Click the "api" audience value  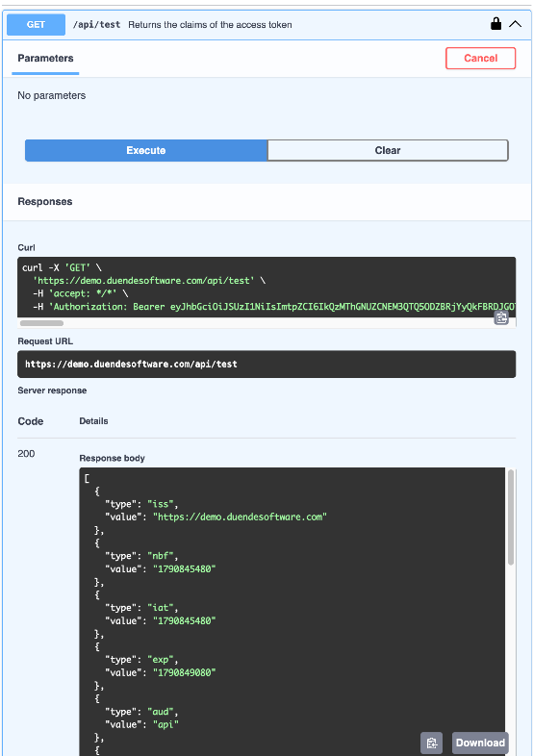pyautogui.click(x=165, y=724)
